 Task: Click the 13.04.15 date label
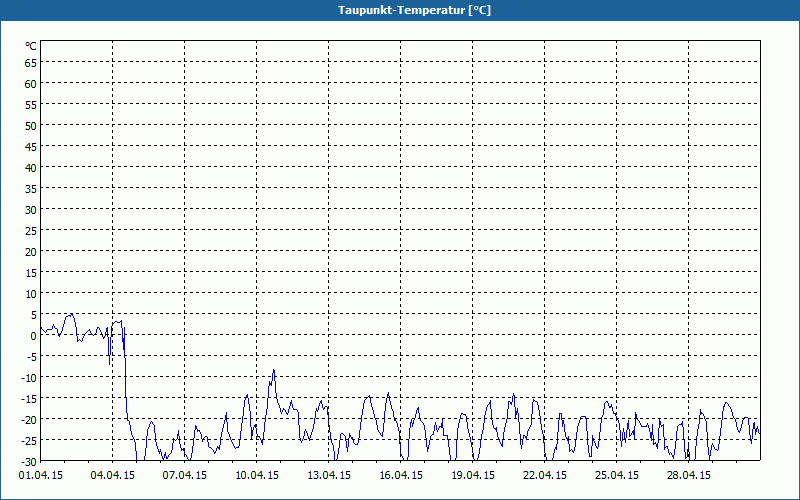[x=329, y=476]
